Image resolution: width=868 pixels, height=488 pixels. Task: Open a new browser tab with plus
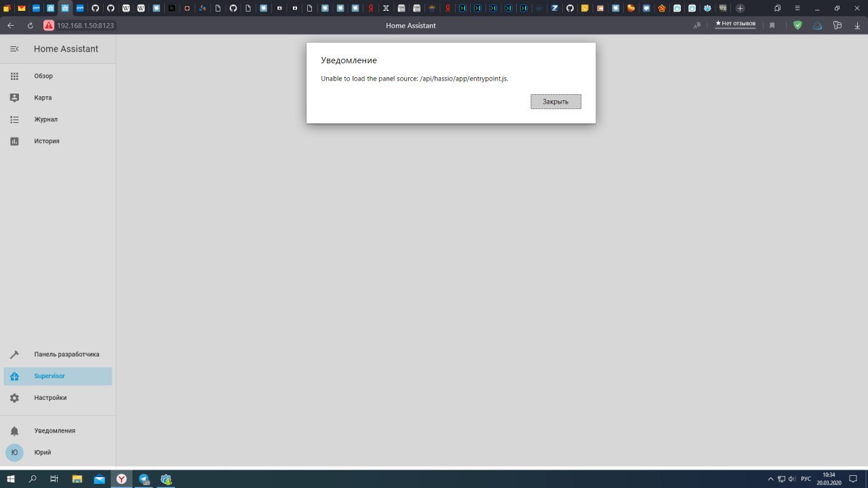click(740, 8)
